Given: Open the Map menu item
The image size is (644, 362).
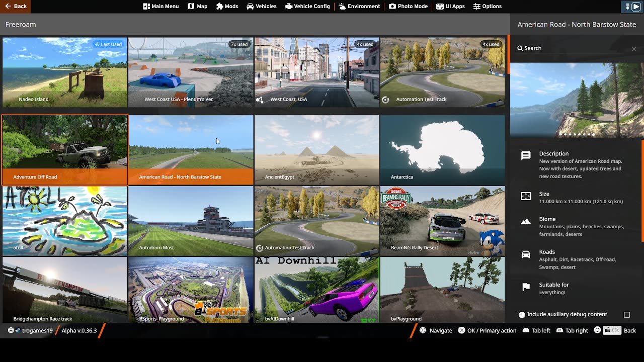Looking at the screenshot, I should [x=198, y=6].
